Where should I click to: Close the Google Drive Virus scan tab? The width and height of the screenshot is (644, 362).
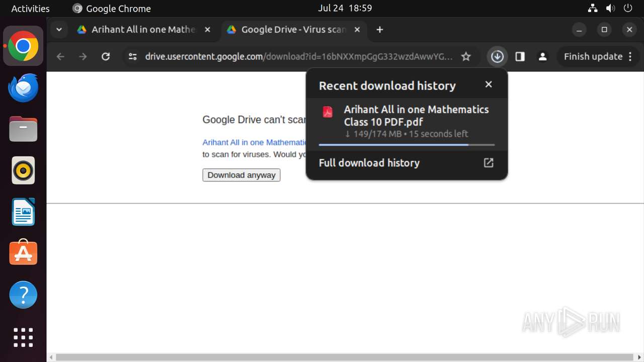coord(357,30)
